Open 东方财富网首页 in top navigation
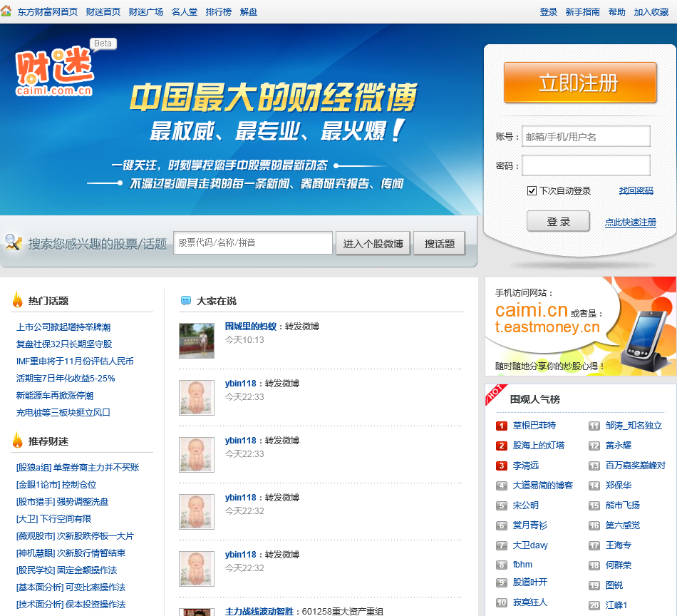This screenshot has width=677, height=616. point(48,12)
